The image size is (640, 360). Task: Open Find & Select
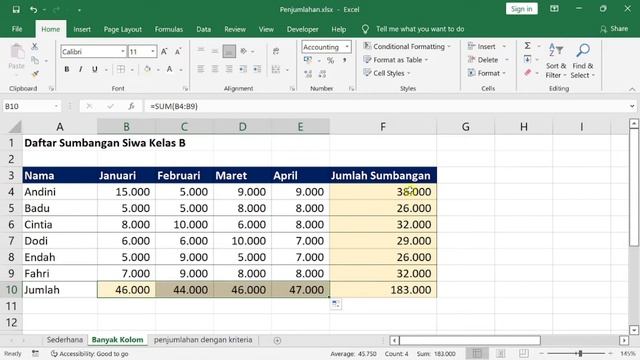[582, 60]
